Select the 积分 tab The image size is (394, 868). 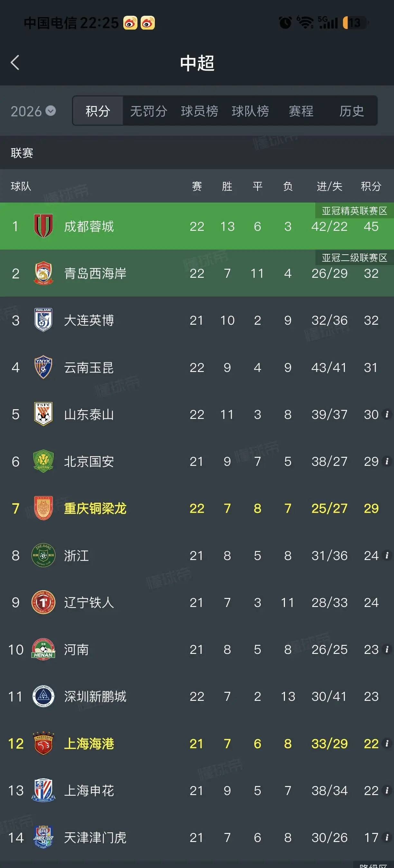click(x=98, y=111)
